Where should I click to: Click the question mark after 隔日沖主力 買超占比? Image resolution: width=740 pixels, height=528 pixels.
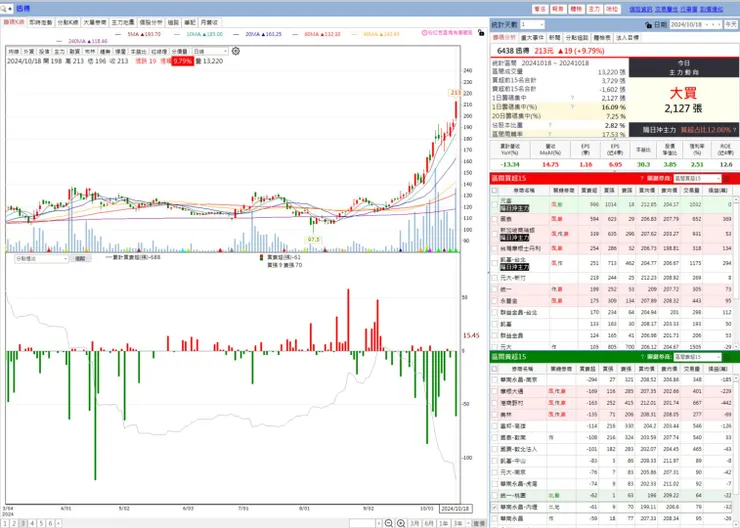734,130
